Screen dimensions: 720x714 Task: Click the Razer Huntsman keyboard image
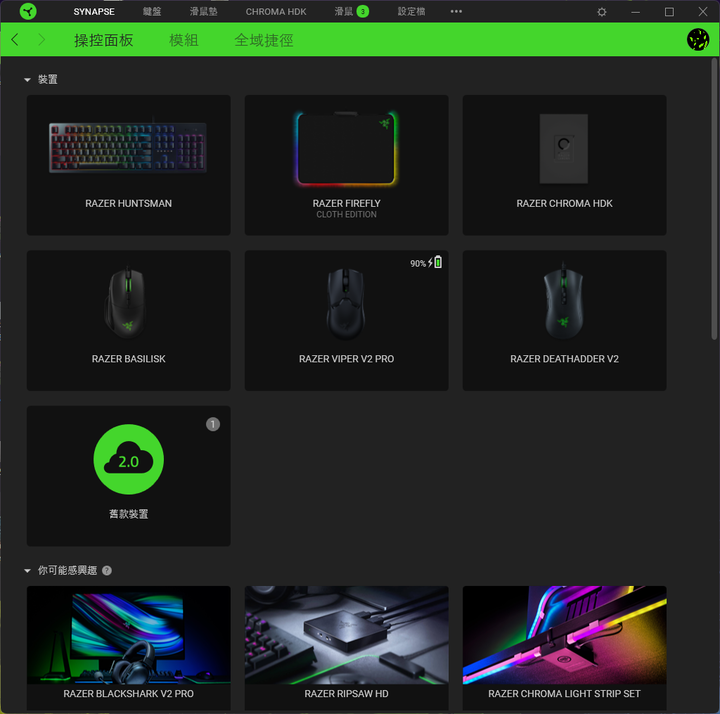[x=128, y=147]
